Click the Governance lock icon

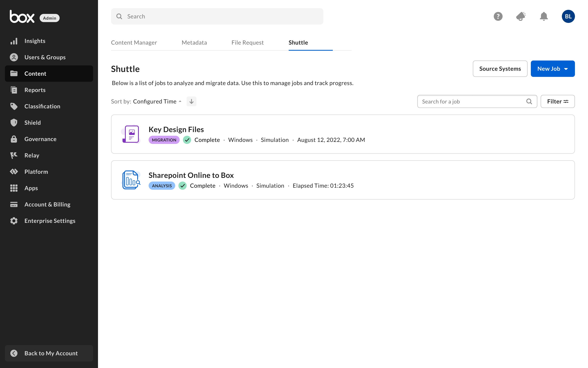coord(14,139)
